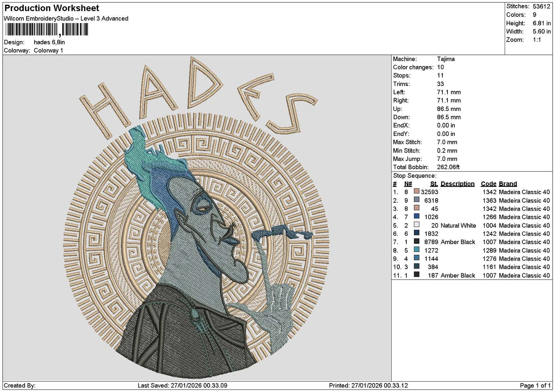Click the Zoom value 1:1
This screenshot has width=555, height=392.
coord(537,40)
